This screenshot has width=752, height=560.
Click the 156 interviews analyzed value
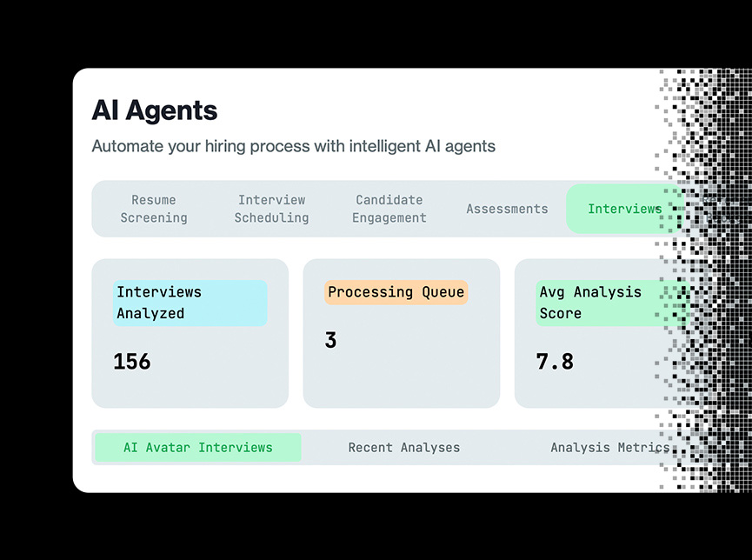[x=132, y=362]
